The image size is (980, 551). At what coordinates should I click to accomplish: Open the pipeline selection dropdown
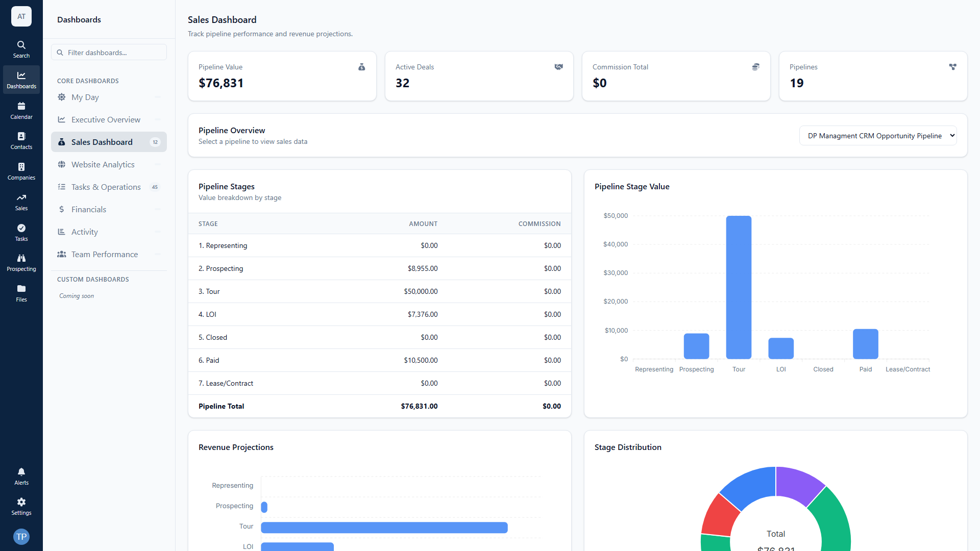click(x=878, y=136)
